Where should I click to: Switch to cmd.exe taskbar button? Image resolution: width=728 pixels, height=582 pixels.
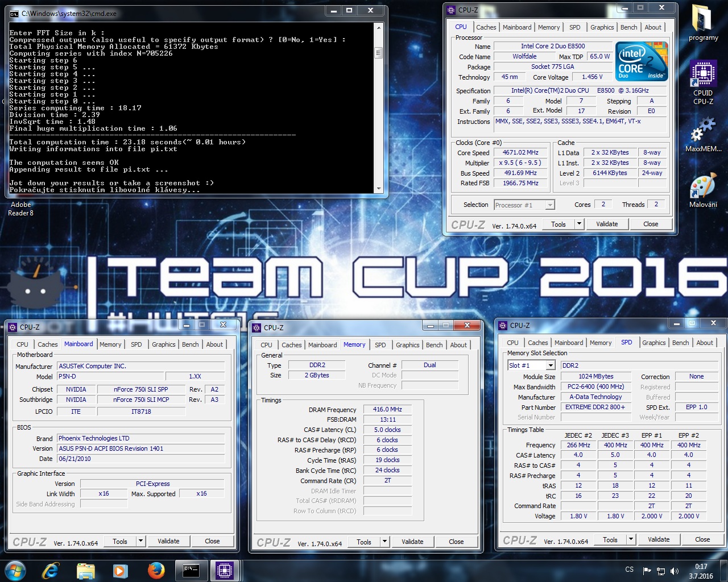(191, 570)
